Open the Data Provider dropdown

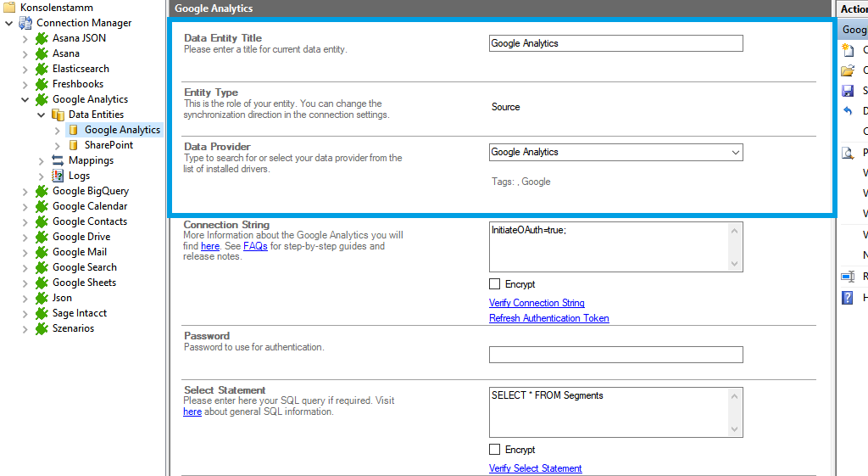point(735,153)
